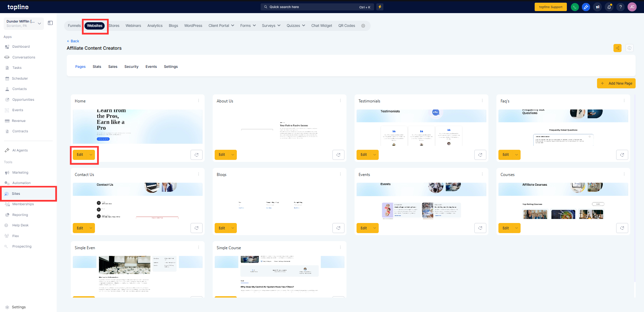
Task: Open the Edit dropdown arrow on About Us page
Action: pos(233,155)
